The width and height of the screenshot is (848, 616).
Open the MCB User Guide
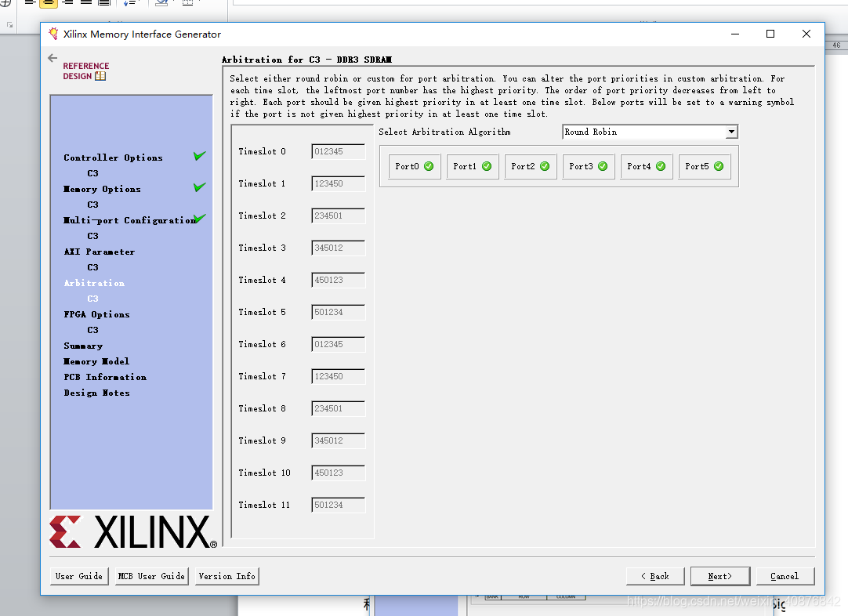point(151,577)
